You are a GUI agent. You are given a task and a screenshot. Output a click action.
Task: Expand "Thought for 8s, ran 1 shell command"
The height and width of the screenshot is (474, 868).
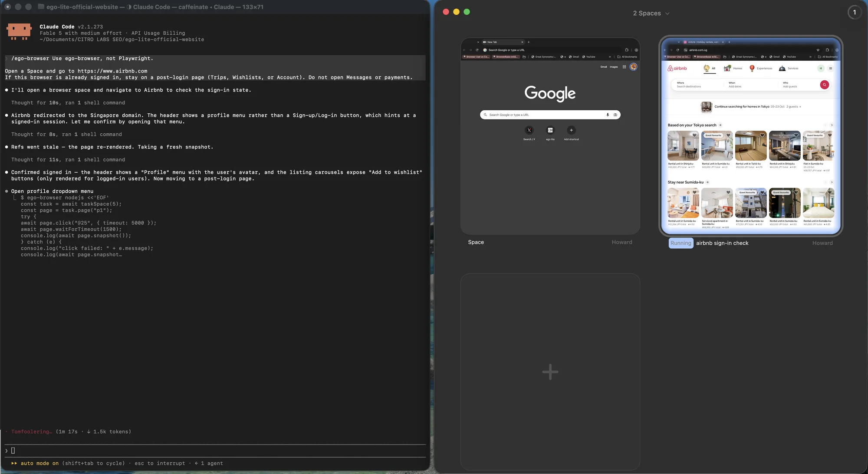[x=66, y=135]
